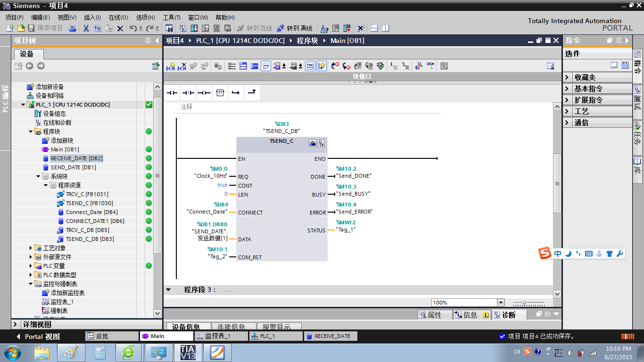Click the cross-reference X icon
This screenshot has height=362, width=644.
(x=361, y=28)
